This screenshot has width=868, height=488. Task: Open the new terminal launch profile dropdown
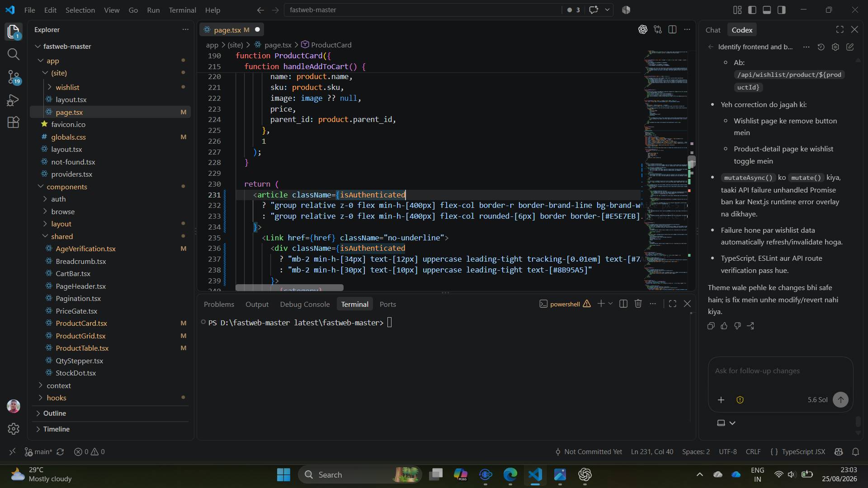pos(610,304)
